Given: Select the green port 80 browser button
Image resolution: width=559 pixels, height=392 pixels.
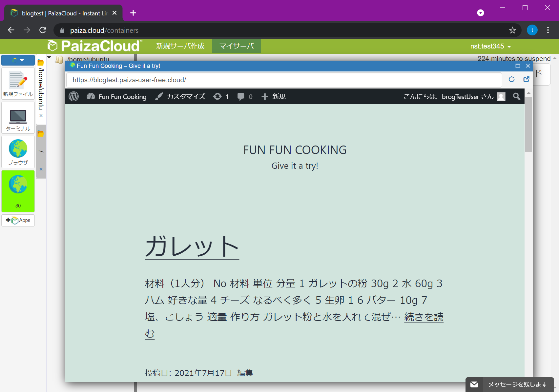Looking at the screenshot, I should [x=18, y=191].
